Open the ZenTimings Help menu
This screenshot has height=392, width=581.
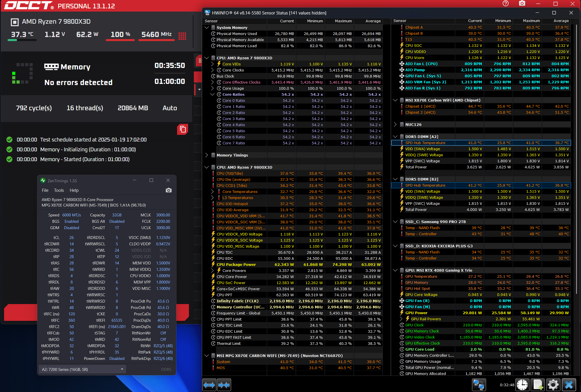coord(74,190)
